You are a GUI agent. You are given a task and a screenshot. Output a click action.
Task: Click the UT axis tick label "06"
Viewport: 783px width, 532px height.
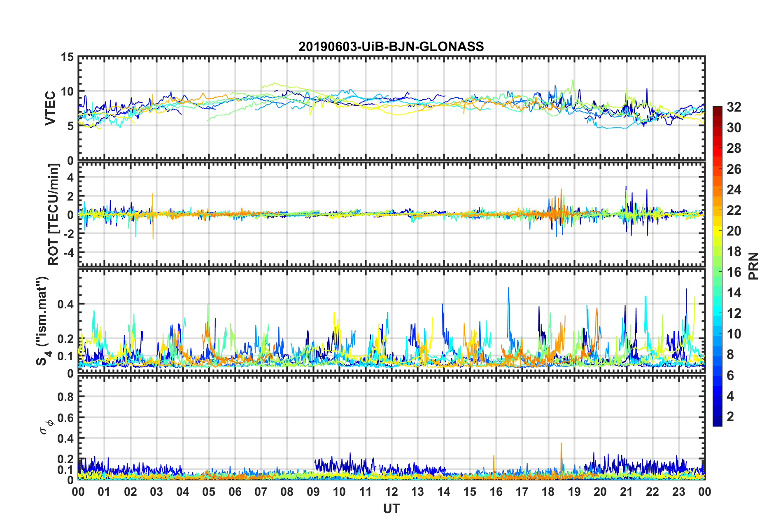pos(235,492)
